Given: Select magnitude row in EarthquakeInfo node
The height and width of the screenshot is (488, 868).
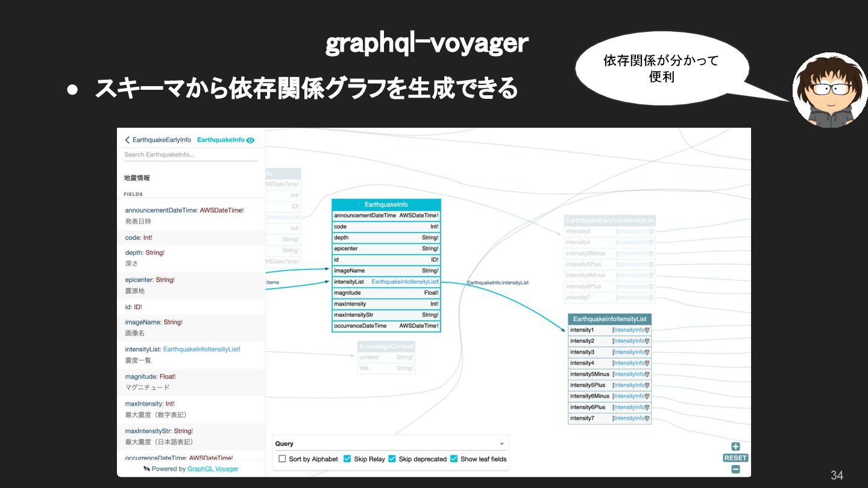Looking at the screenshot, I should click(x=386, y=293).
